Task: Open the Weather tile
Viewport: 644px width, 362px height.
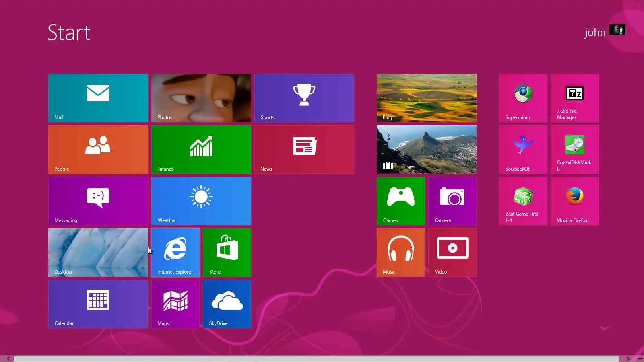Action: click(201, 201)
